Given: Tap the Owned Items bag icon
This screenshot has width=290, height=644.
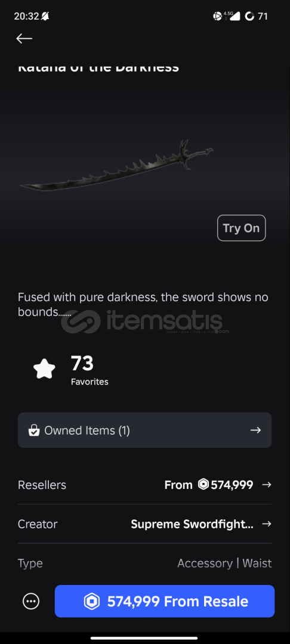Looking at the screenshot, I should click(34, 431).
